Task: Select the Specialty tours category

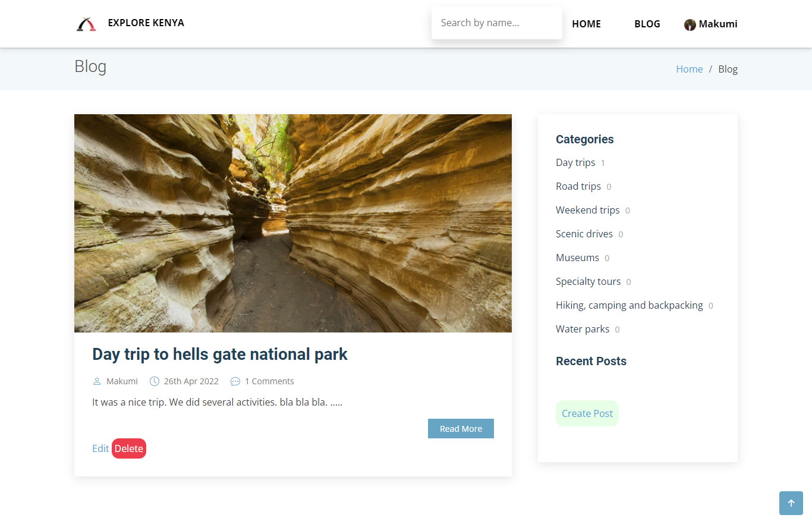Action: pos(588,281)
